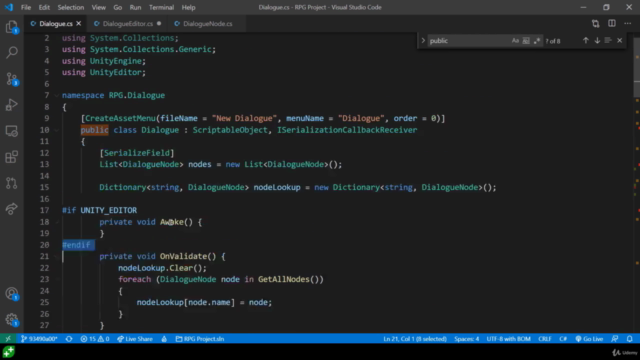
Task: Collapse the namespace RPG.Dialogue fold arrow
Action: 57,95
